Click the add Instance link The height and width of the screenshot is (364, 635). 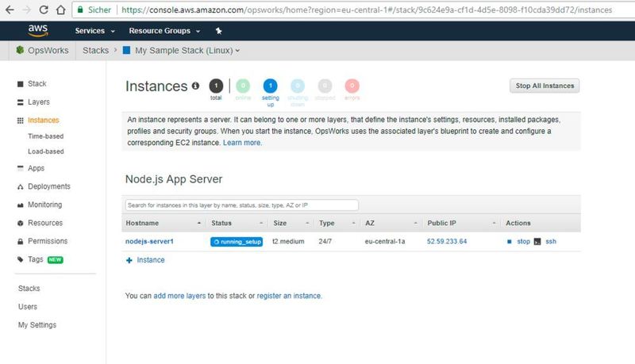(x=151, y=260)
